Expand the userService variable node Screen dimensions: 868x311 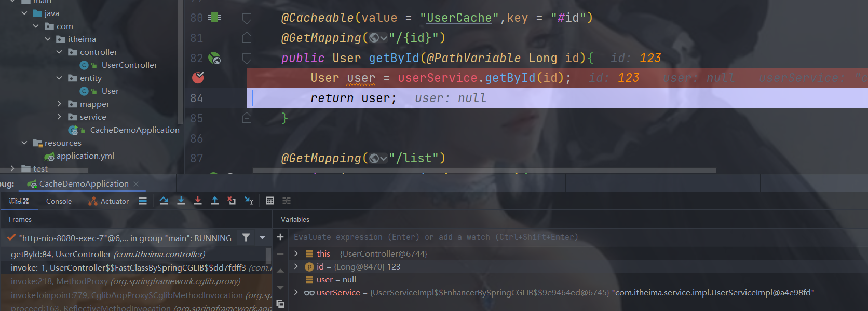pyautogui.click(x=296, y=292)
